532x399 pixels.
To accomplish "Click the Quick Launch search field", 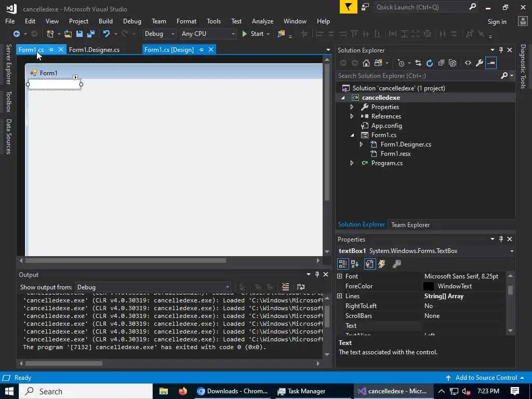I will coord(421,7).
